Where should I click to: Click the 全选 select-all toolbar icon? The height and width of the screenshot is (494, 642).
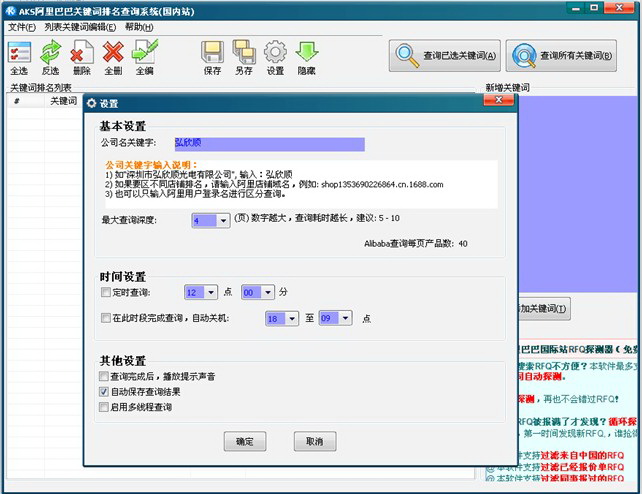[19, 52]
